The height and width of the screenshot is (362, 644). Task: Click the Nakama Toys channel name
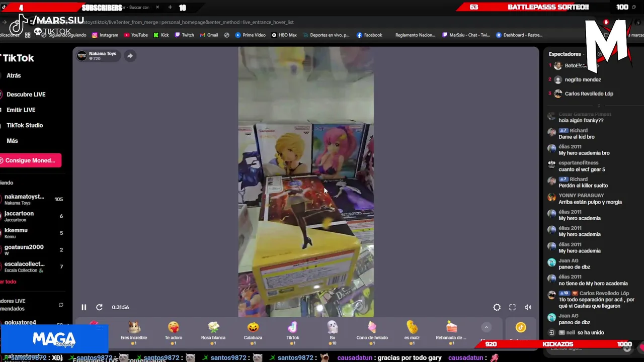click(x=103, y=53)
